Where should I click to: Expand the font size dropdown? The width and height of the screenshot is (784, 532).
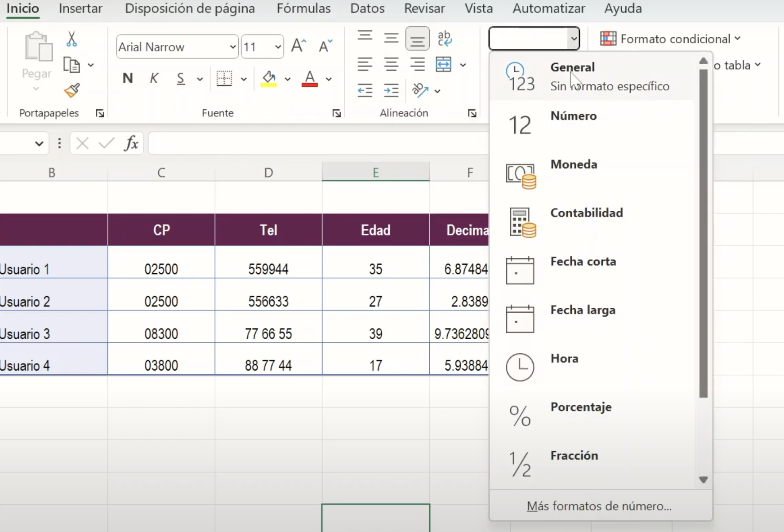tap(277, 47)
